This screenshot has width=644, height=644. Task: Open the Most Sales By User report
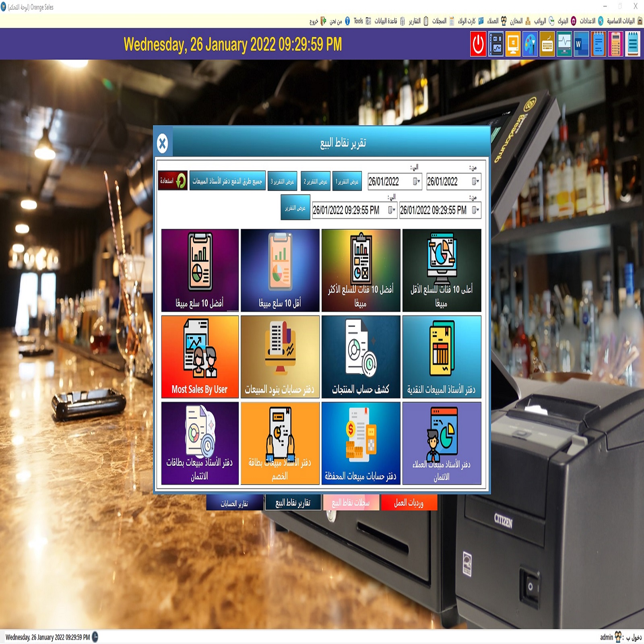200,357
